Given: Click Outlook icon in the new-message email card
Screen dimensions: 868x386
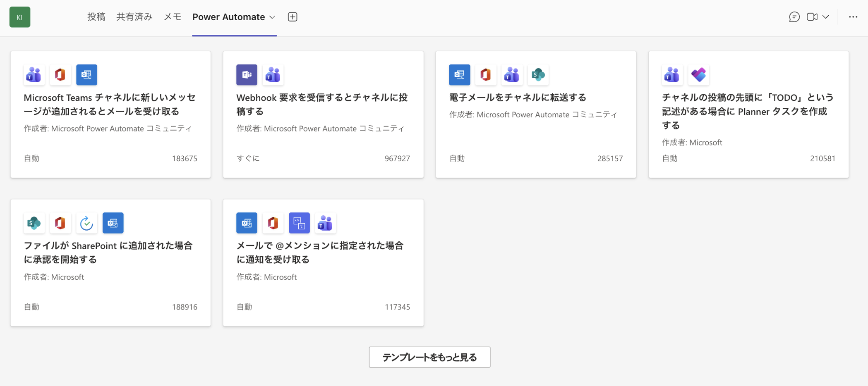Looking at the screenshot, I should coord(87,75).
